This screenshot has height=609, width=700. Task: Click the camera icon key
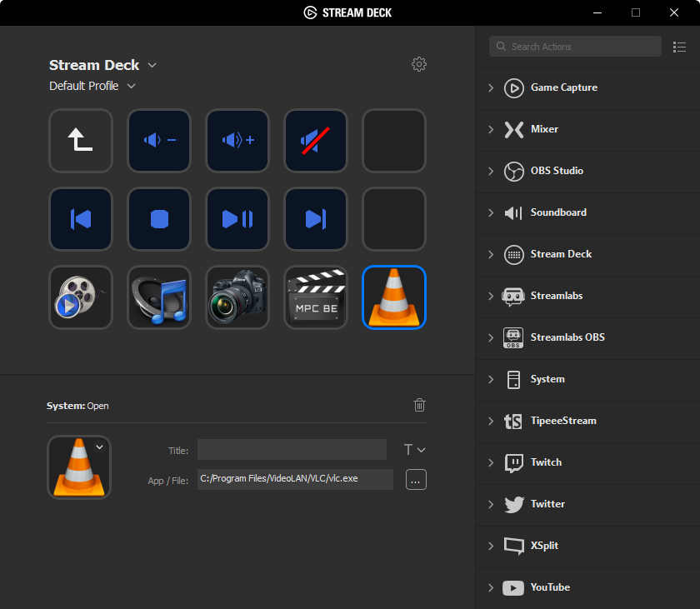tap(237, 297)
